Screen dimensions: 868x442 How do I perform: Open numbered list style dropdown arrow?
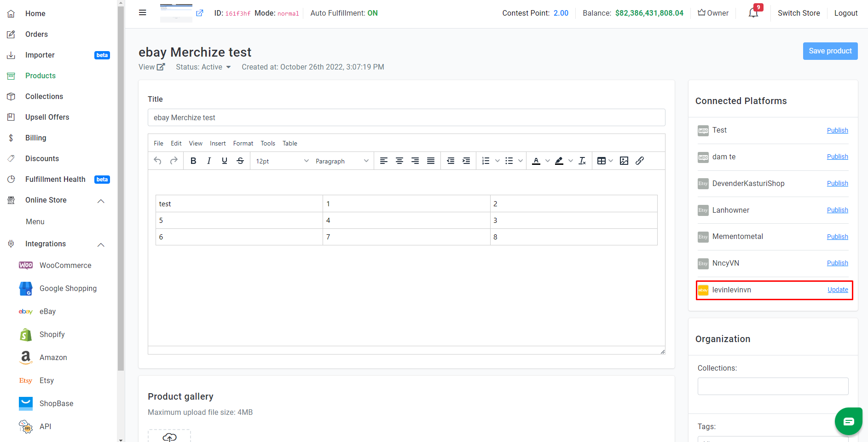[x=498, y=161]
